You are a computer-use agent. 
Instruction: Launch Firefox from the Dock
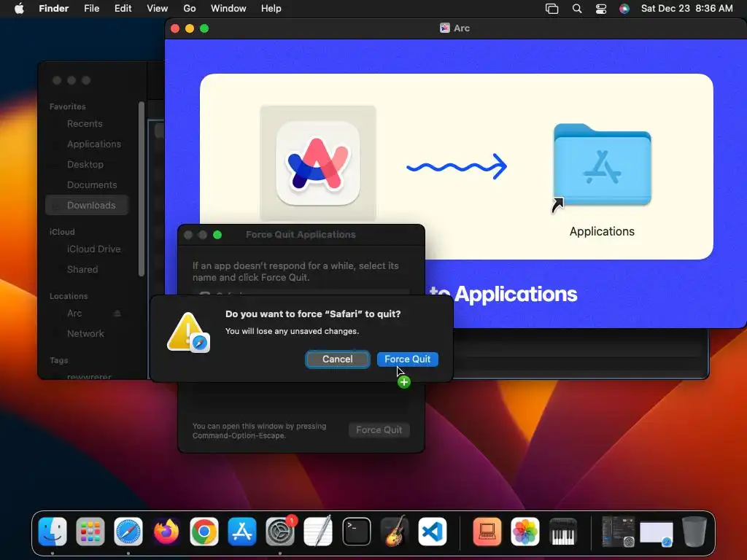pos(166,531)
